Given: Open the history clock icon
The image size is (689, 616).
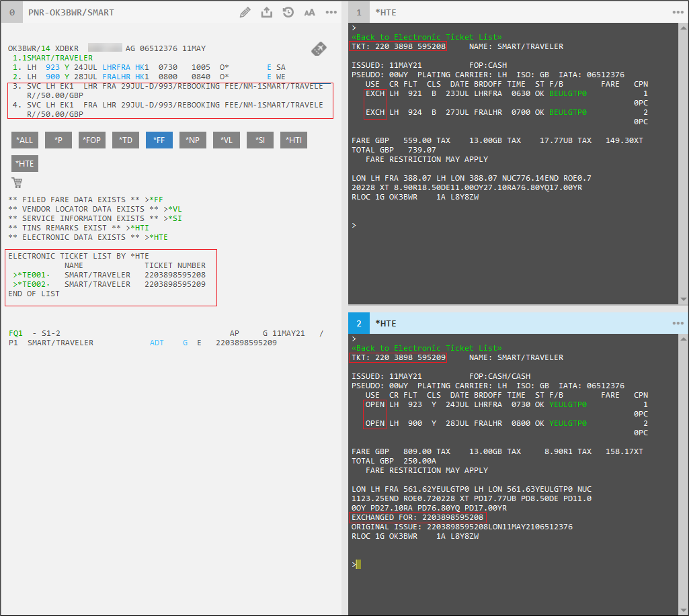Looking at the screenshot, I should point(288,12).
